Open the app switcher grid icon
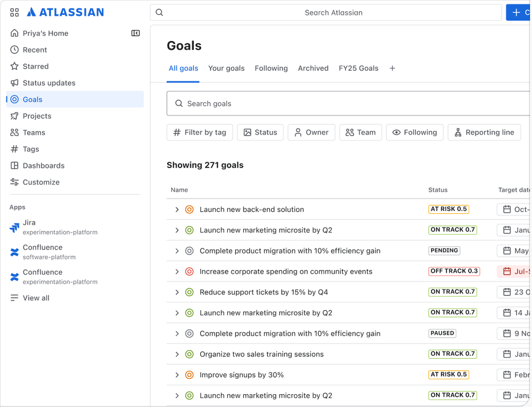The width and height of the screenshot is (532, 407). coord(14,13)
